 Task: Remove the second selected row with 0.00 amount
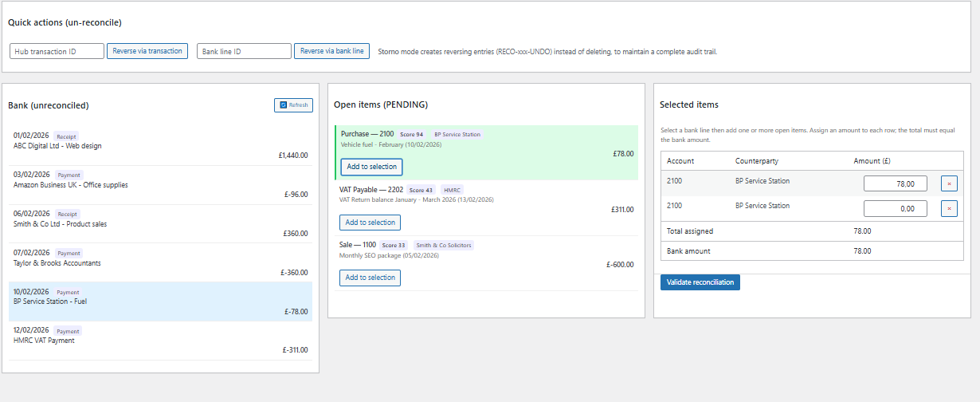tap(949, 208)
